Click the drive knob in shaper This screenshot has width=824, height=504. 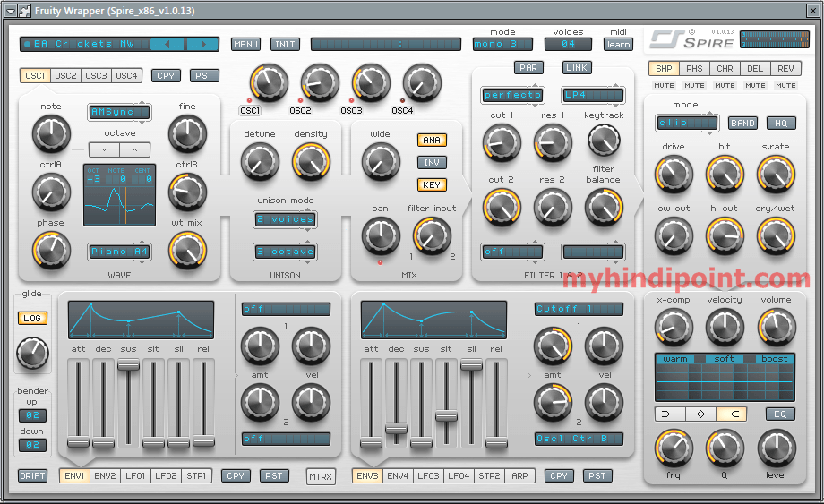pos(674,175)
